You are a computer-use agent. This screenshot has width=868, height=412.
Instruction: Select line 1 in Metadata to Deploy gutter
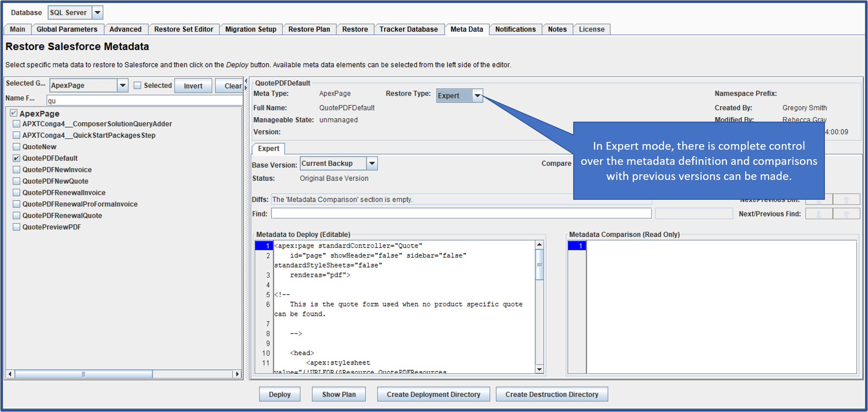tap(264, 245)
